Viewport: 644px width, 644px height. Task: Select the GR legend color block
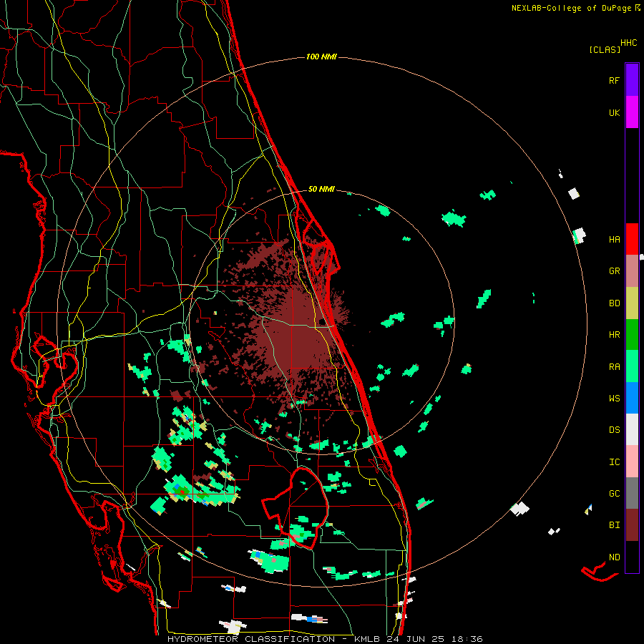coord(632,271)
